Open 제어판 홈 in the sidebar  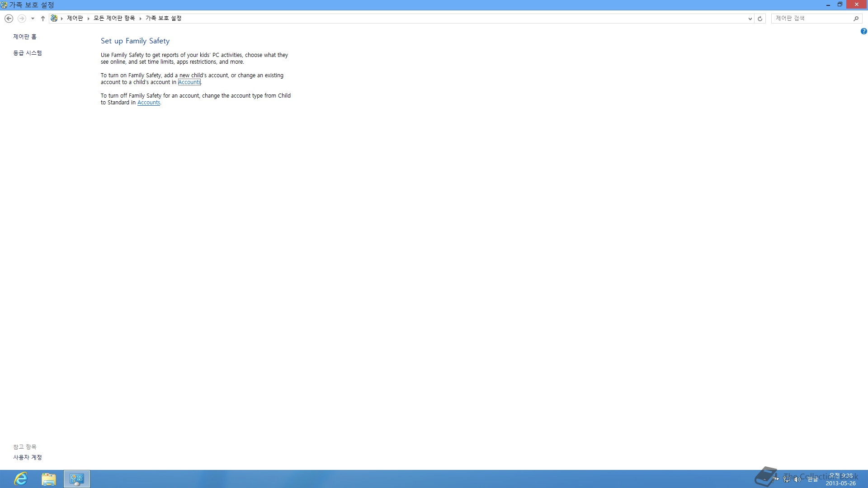coord(25,37)
